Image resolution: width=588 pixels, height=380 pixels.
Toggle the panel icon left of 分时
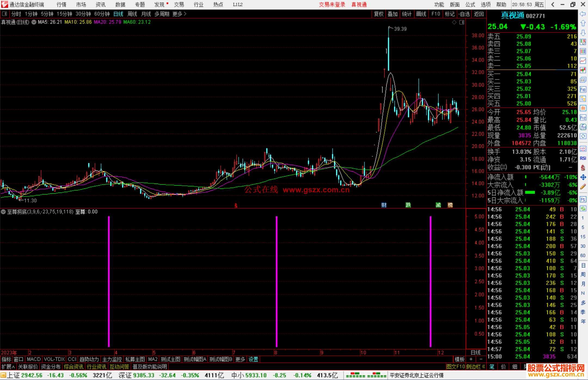pyautogui.click(x=5, y=14)
